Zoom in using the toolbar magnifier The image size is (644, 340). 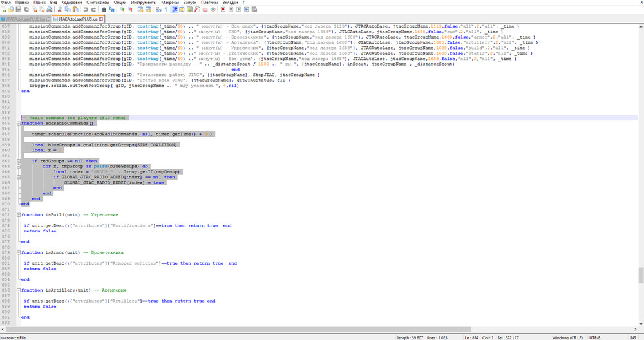tap(122, 9)
